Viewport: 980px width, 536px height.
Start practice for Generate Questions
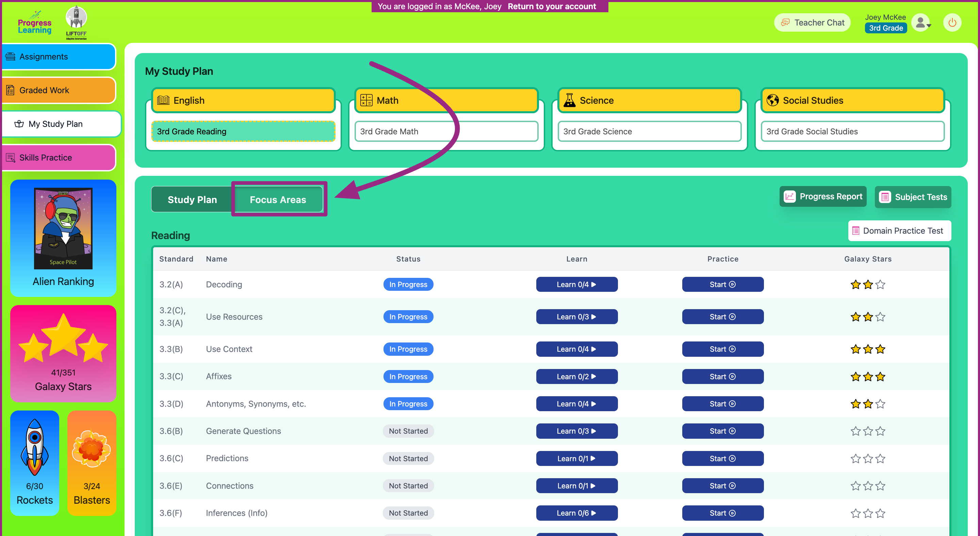pos(722,431)
